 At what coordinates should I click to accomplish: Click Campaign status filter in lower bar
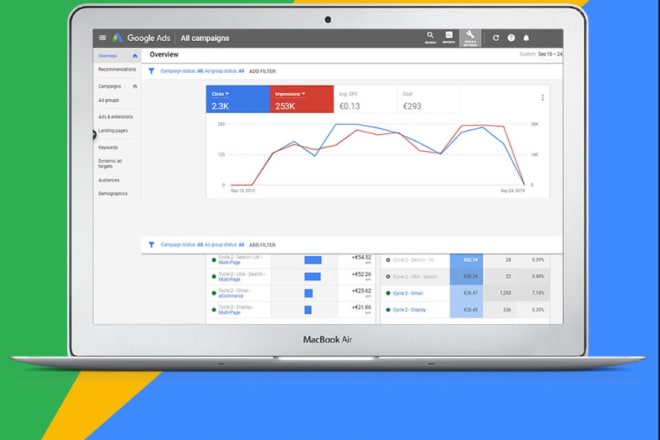[x=182, y=245]
